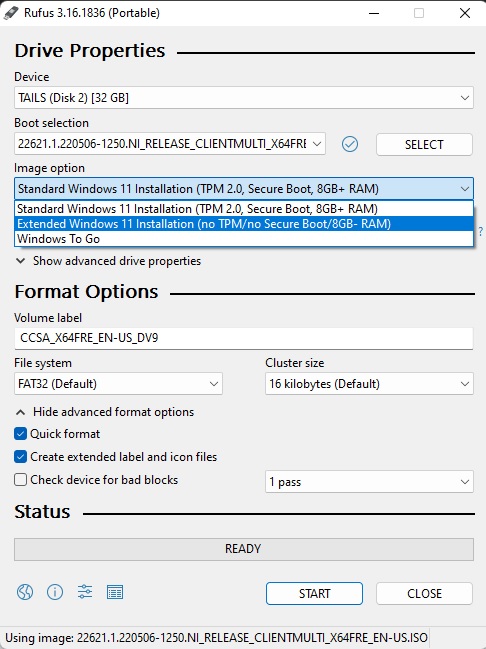Click the checksum checkmark icon
Image resolution: width=486 pixels, height=649 pixels.
pos(350,144)
